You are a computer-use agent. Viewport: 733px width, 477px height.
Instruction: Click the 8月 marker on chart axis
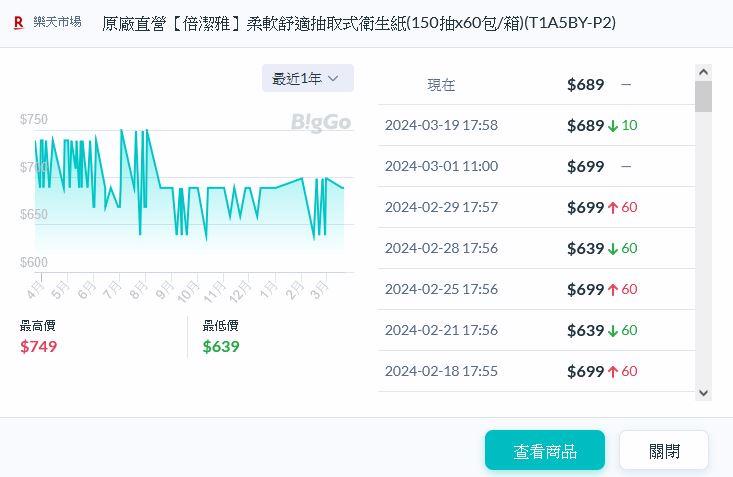tap(138, 291)
